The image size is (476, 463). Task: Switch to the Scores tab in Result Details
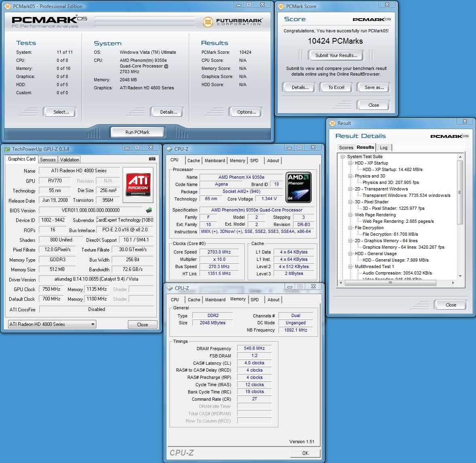tap(346, 147)
